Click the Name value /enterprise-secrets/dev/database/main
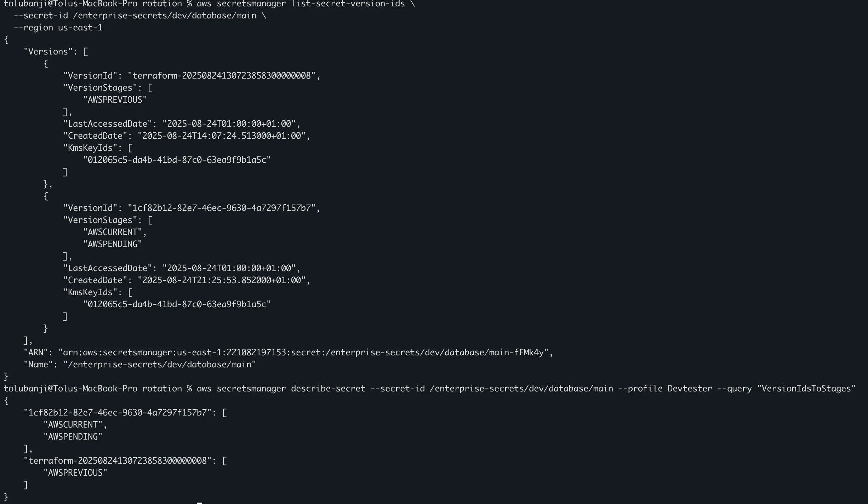 pyautogui.click(x=160, y=365)
